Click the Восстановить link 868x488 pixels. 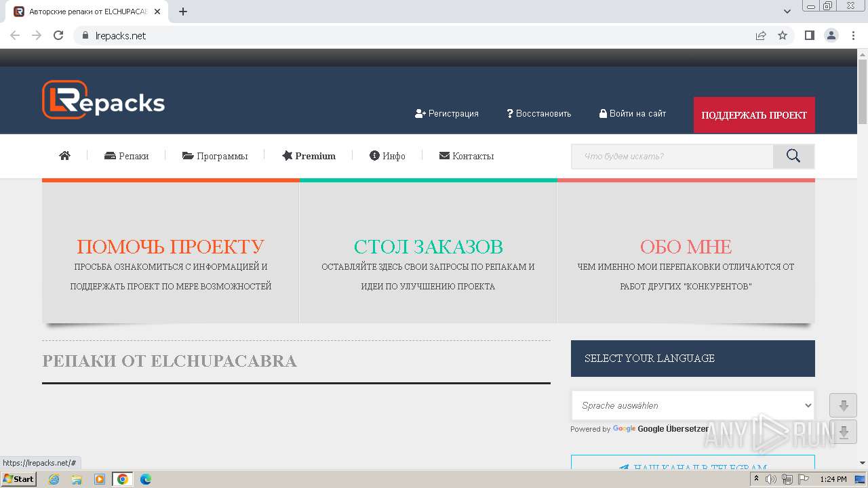pyautogui.click(x=539, y=114)
